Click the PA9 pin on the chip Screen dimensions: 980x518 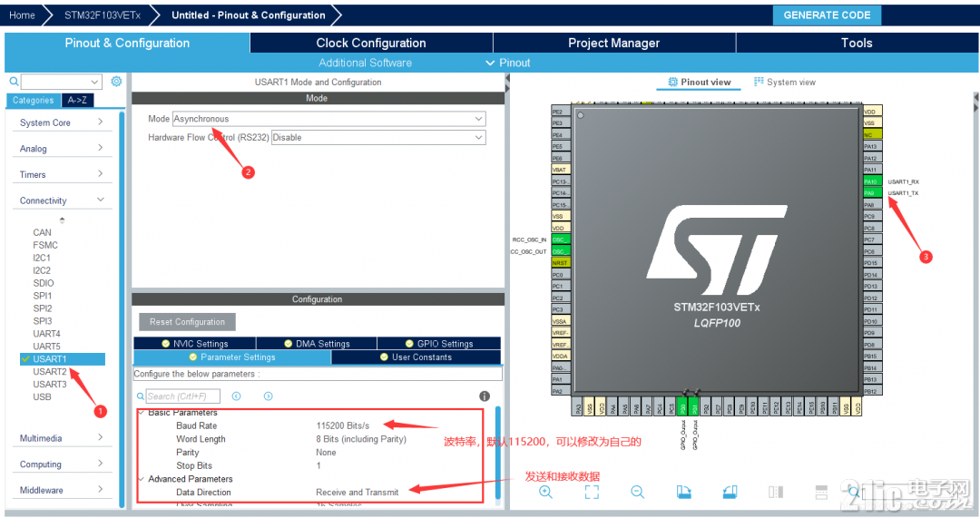tap(873, 193)
